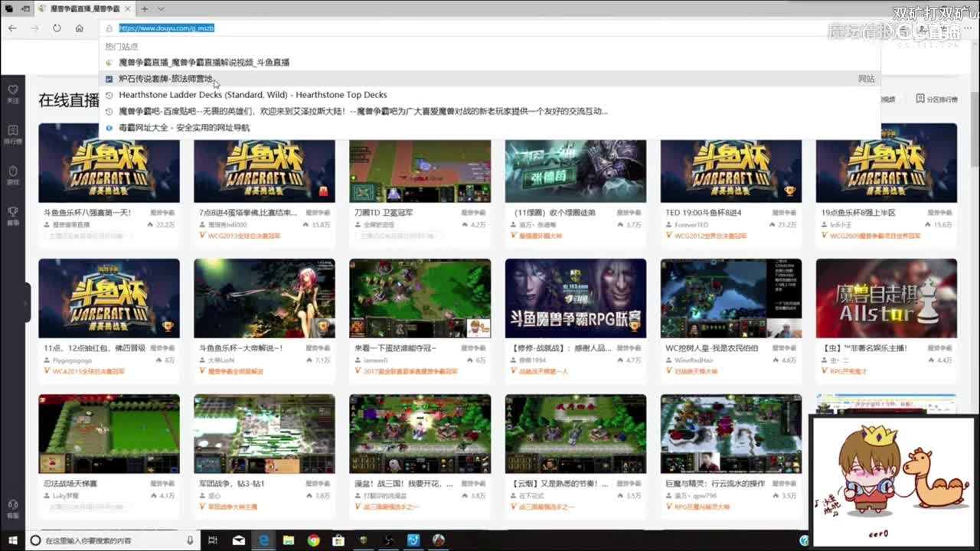
Task: Open 排行榜 icon in the left sidebar
Action: (x=13, y=135)
